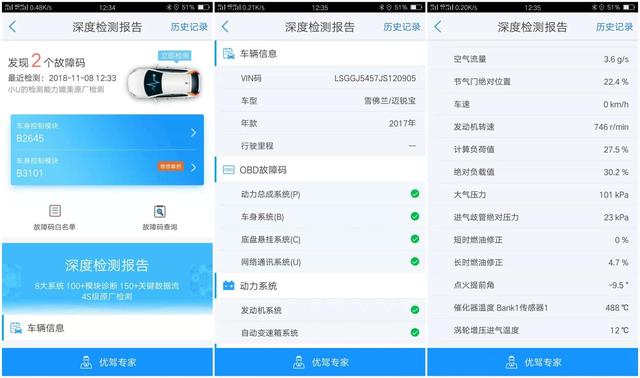The height and width of the screenshot is (378, 640).
Task: Tap green check for 底盘悬挂系统(C)
Action: [415, 239]
